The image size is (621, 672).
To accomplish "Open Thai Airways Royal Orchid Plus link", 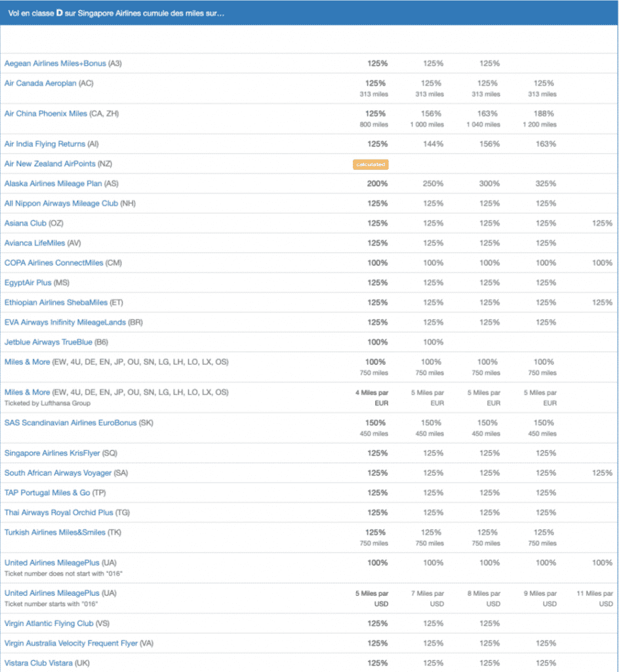I will coord(58,513).
